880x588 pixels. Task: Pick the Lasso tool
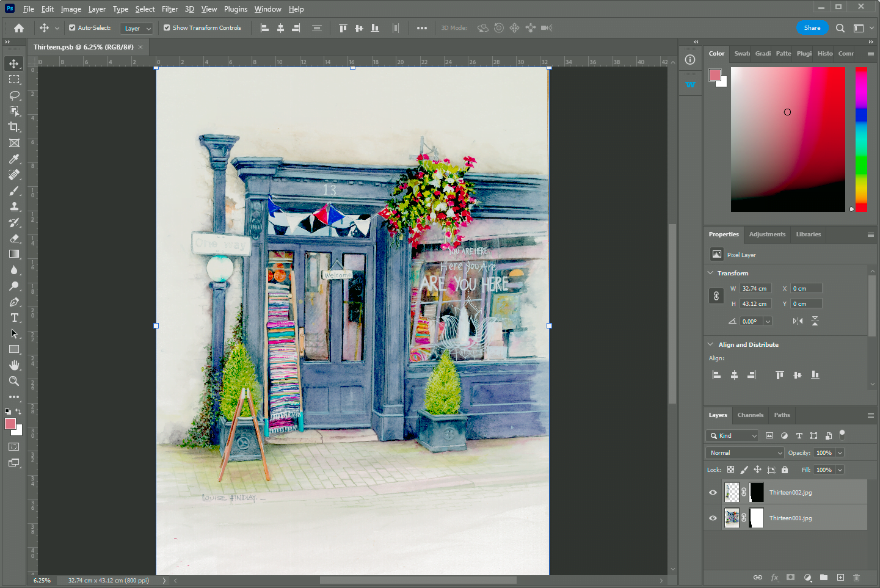pos(14,95)
